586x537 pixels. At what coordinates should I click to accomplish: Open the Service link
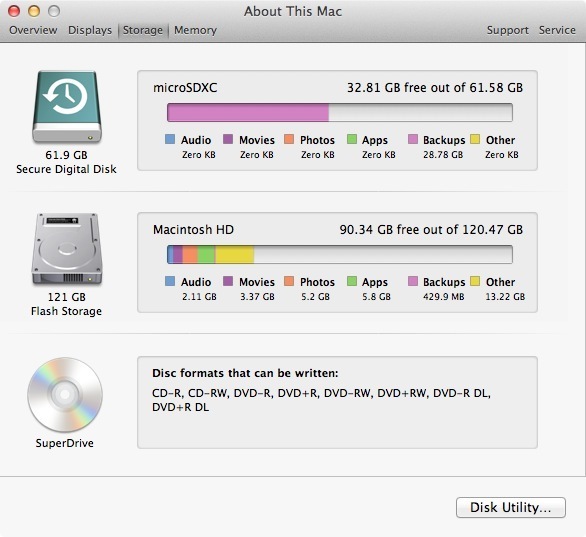tap(557, 30)
